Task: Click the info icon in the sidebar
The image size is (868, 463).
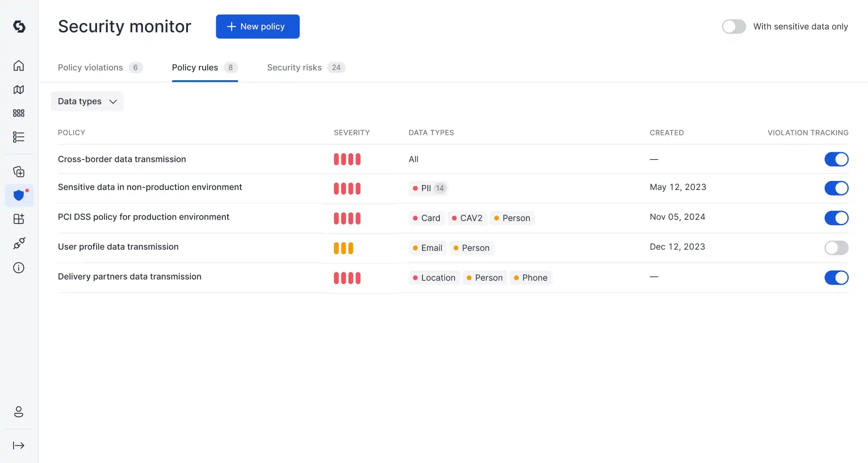Action: pyautogui.click(x=18, y=268)
